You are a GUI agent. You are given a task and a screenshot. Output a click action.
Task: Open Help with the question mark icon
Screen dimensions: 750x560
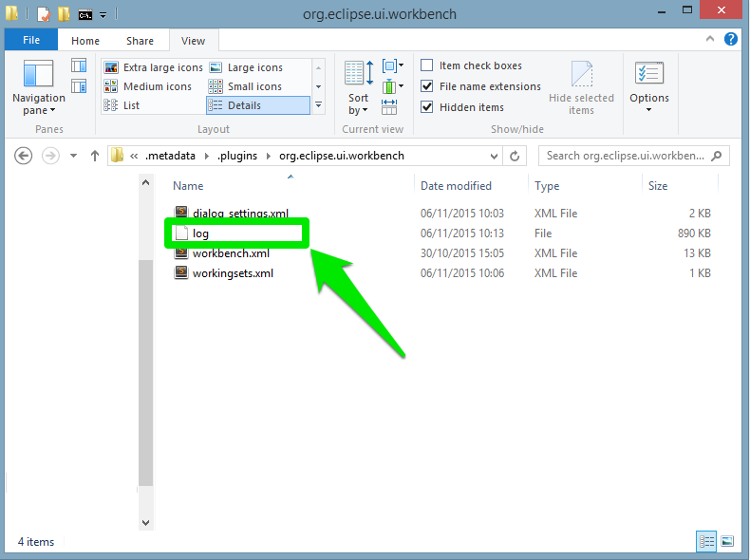coord(730,39)
